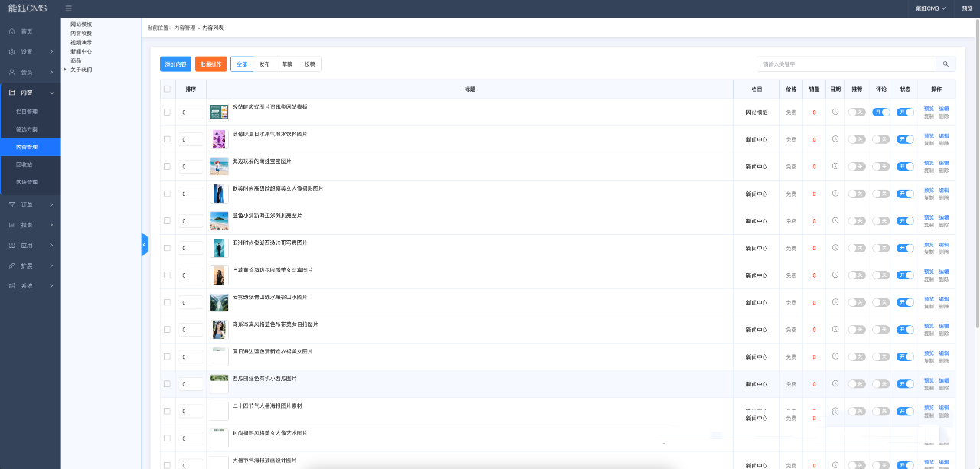Open the 能钰CMS dropdown at top right

point(930,8)
